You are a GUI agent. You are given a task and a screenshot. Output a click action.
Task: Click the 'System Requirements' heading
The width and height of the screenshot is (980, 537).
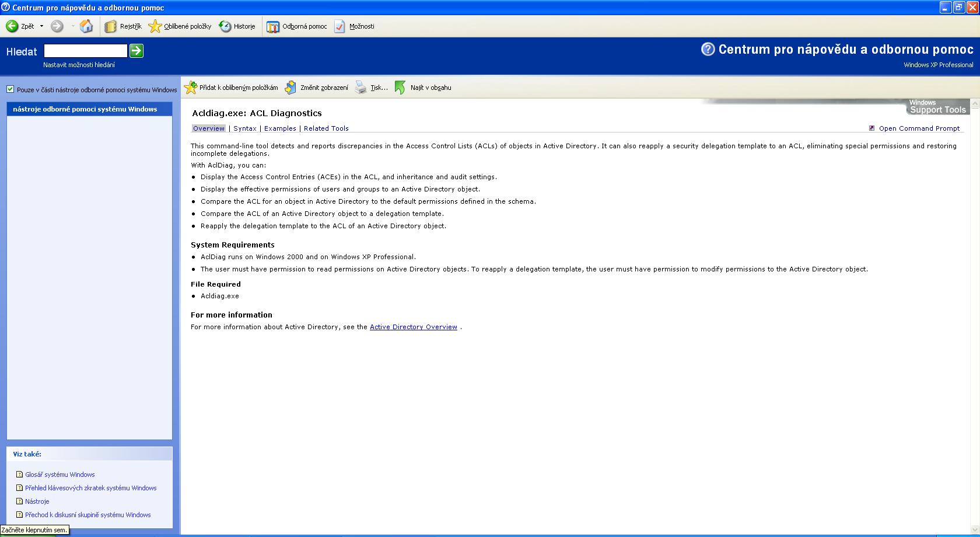233,245
